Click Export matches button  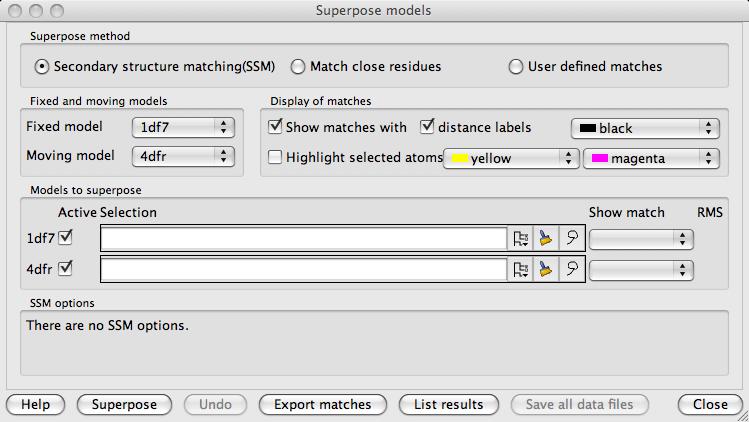pos(323,405)
